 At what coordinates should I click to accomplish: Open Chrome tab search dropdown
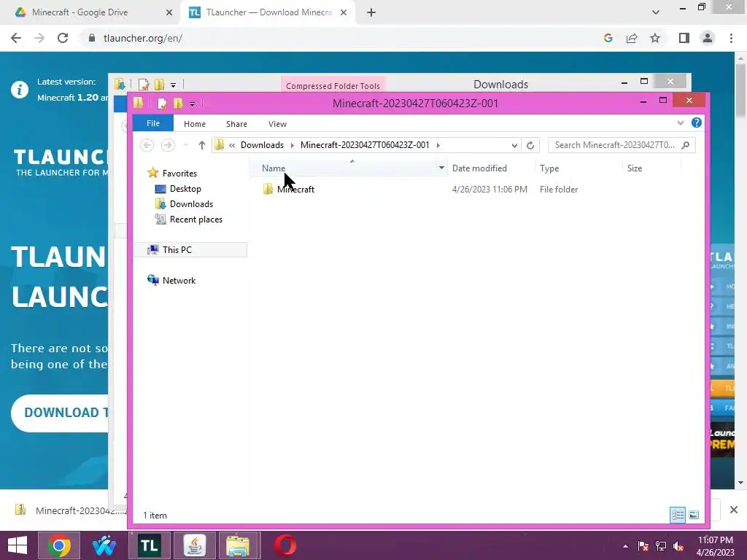(656, 12)
